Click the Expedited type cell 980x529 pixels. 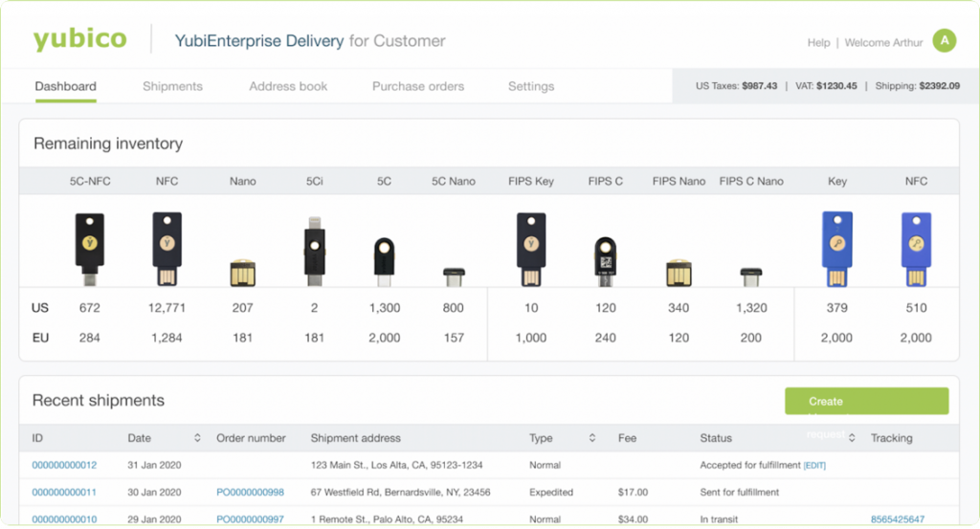[550, 492]
